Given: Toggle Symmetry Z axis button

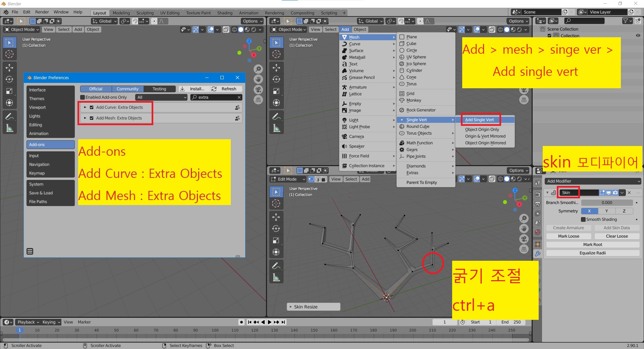Looking at the screenshot, I should click(x=624, y=211).
